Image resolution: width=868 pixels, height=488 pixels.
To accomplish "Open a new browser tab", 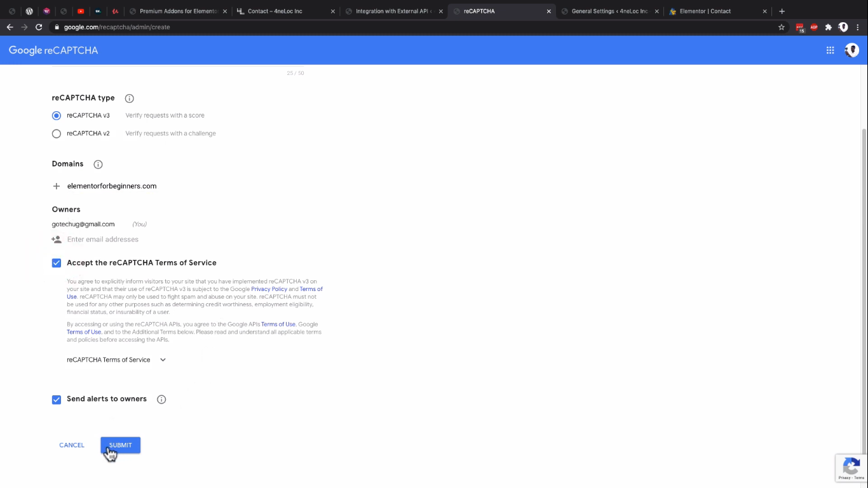I will (x=782, y=11).
